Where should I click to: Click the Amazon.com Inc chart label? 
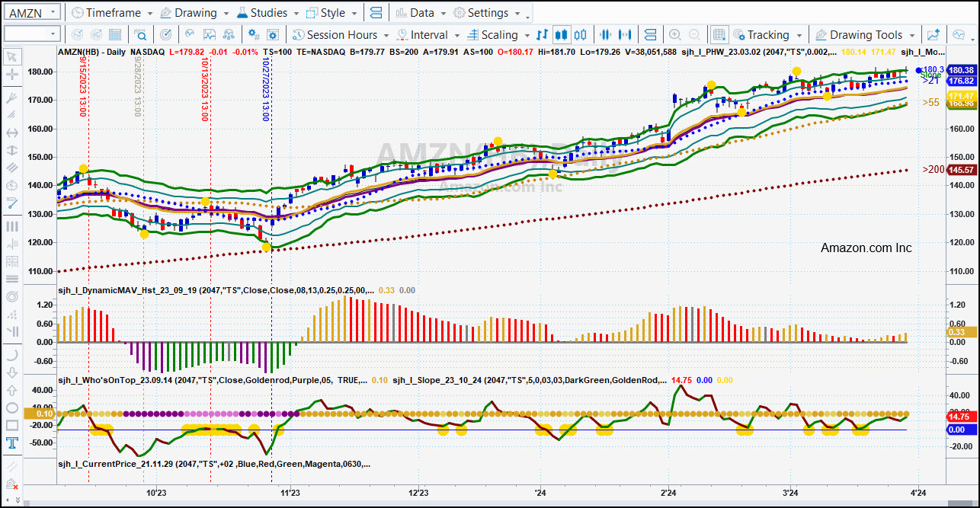point(866,248)
